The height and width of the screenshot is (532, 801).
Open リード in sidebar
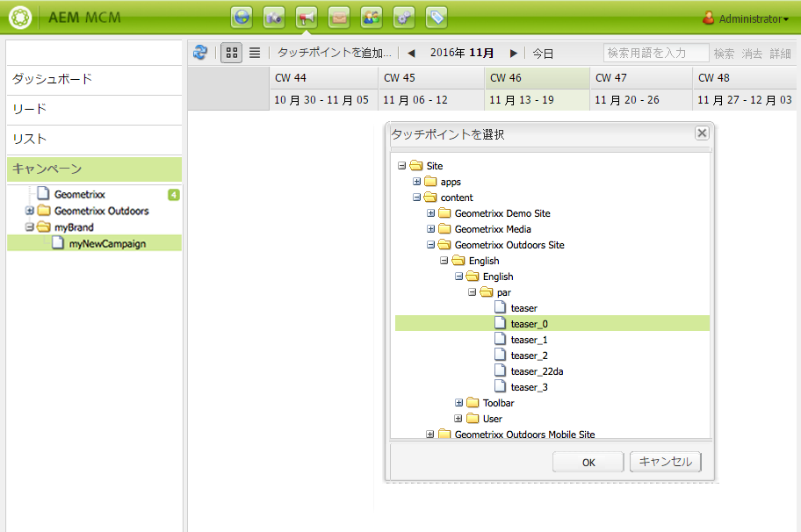point(95,109)
